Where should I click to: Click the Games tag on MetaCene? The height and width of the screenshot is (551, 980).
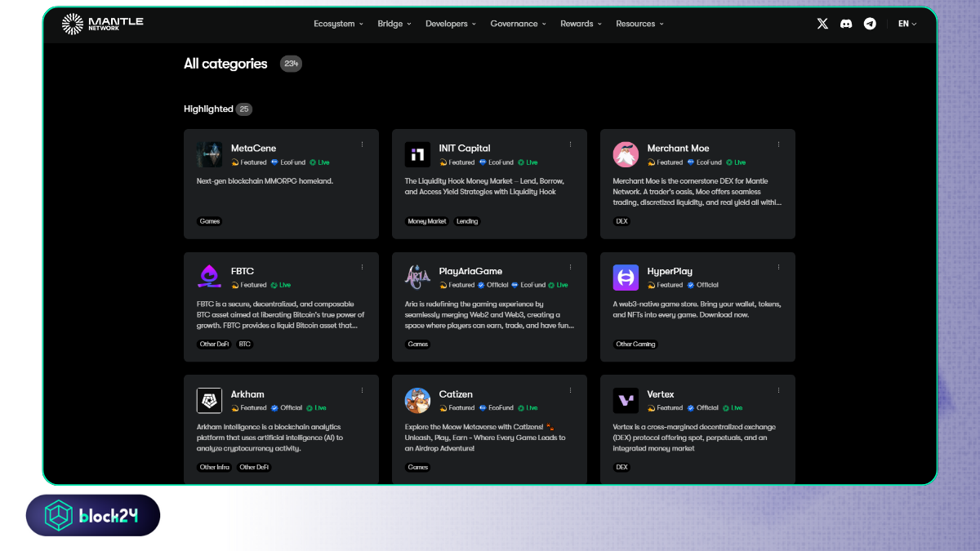click(x=210, y=221)
